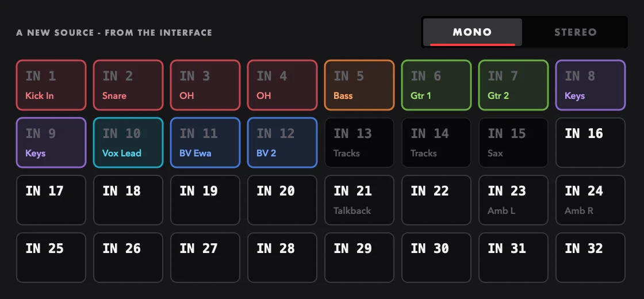This screenshot has width=644, height=299.
Task: Choose IN 21 Talkback input
Action: (x=359, y=200)
